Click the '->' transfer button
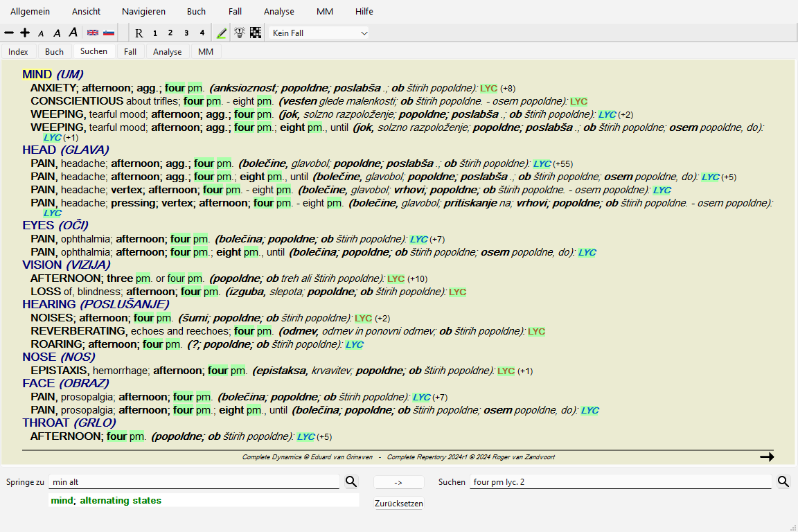This screenshot has height=532, width=798. [x=398, y=482]
